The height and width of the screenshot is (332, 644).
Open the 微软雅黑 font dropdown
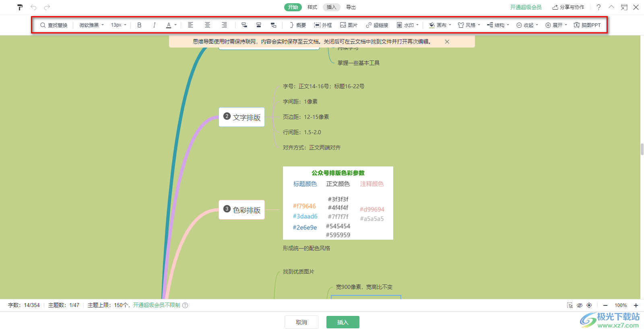pos(92,25)
